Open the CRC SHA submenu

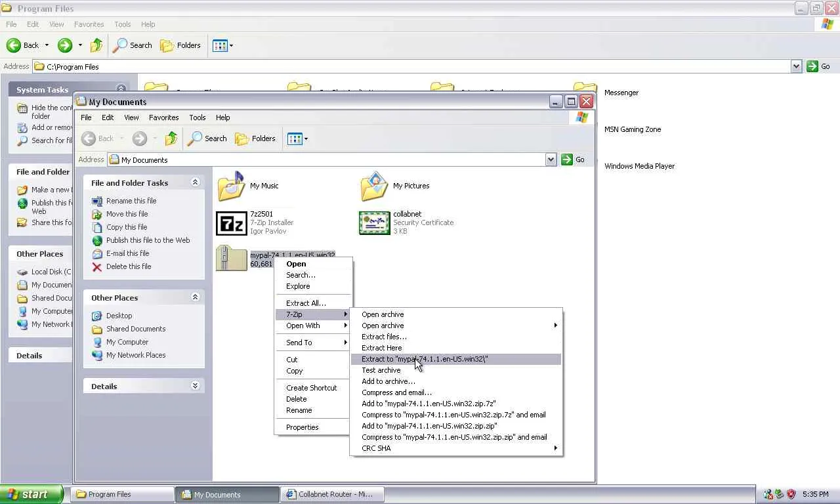456,448
